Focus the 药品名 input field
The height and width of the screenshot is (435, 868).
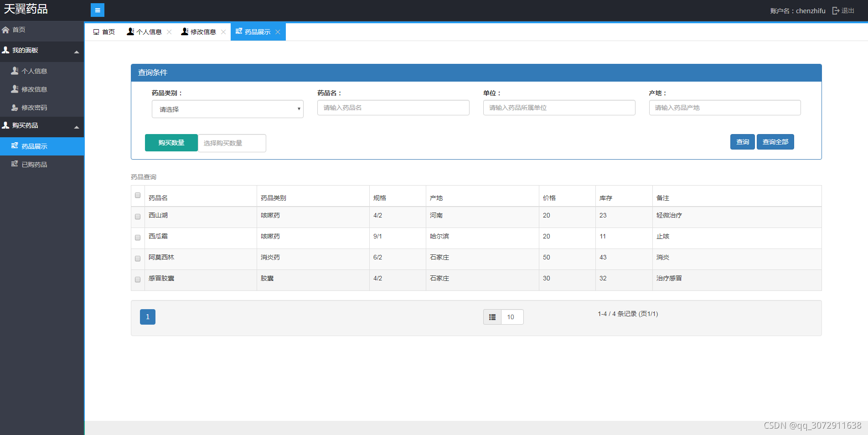click(x=393, y=108)
